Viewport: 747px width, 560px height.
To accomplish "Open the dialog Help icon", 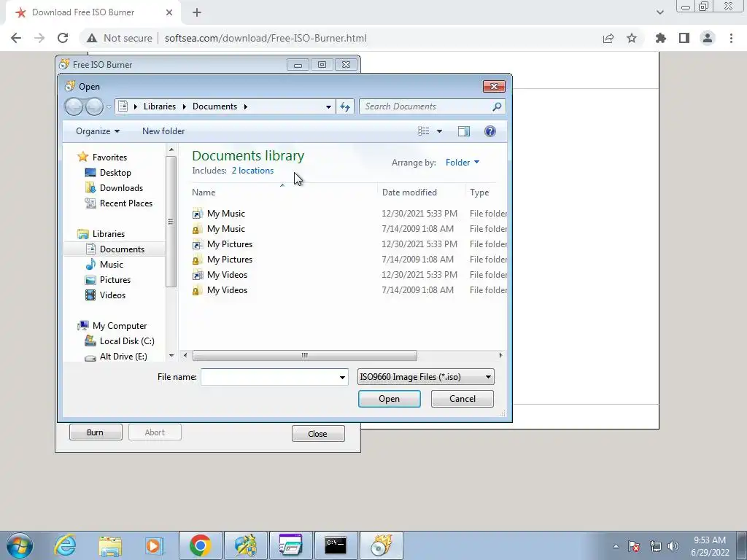I will click(489, 131).
